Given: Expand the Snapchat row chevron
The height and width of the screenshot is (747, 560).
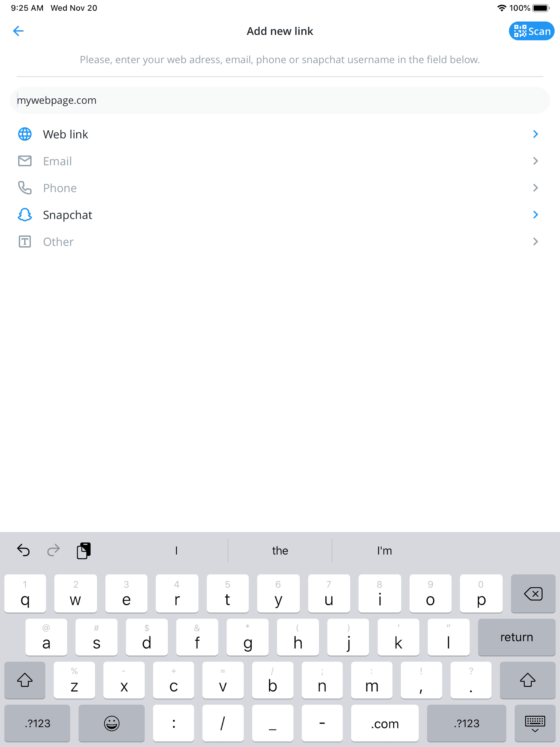Looking at the screenshot, I should click(535, 215).
